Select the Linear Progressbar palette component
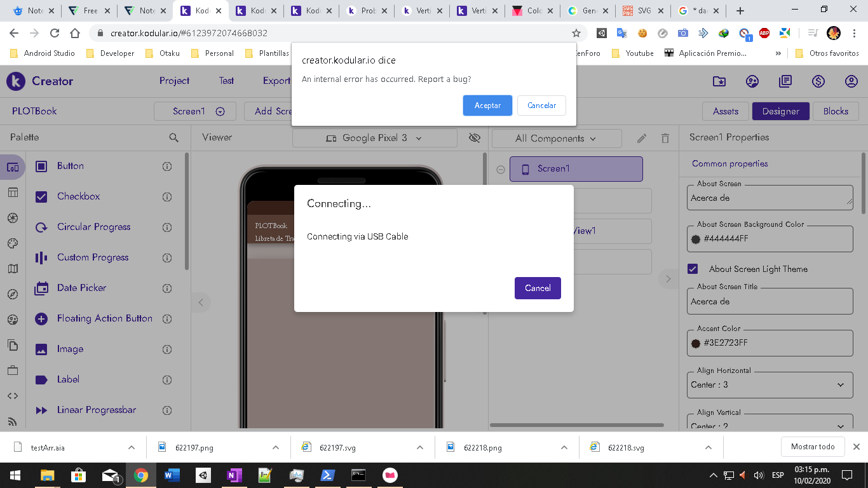 click(97, 410)
